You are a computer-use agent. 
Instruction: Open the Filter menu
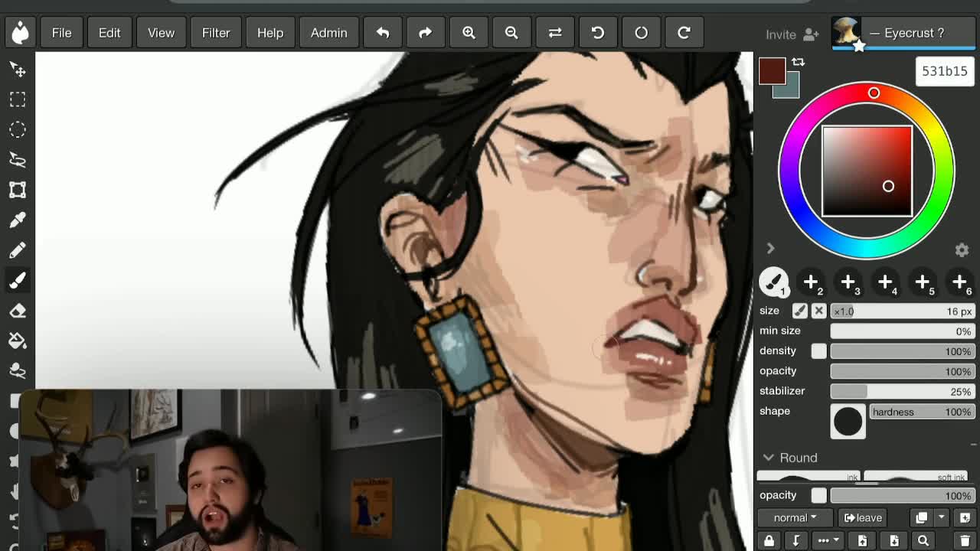216,33
